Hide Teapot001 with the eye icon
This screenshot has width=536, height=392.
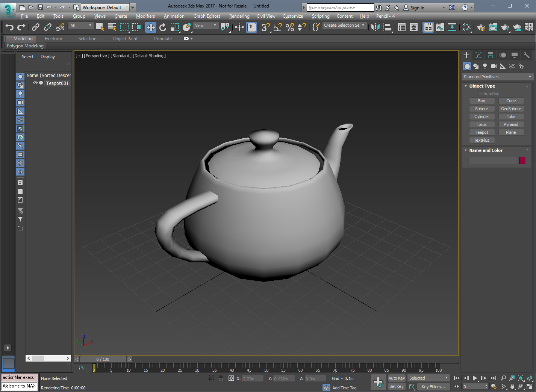[35, 83]
